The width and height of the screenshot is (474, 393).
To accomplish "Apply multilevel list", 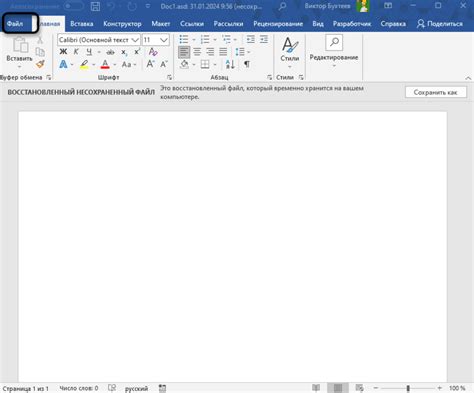I will pos(227,39).
